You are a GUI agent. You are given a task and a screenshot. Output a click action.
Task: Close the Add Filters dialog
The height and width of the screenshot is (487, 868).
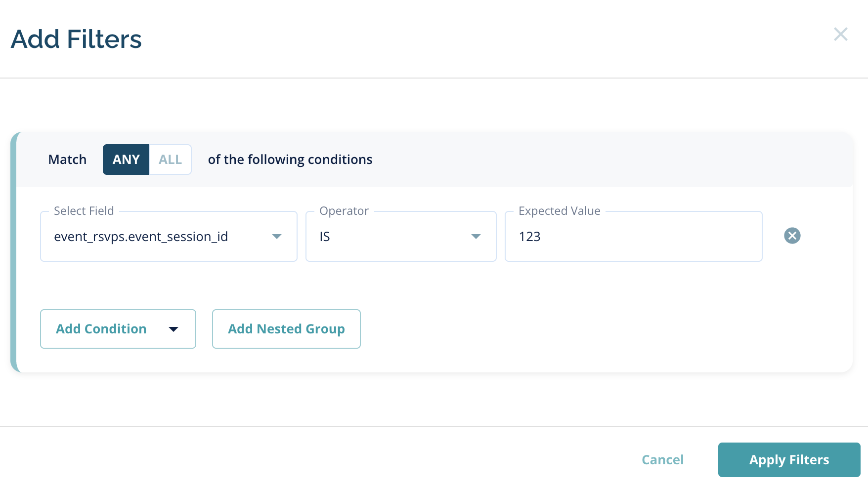click(x=840, y=34)
